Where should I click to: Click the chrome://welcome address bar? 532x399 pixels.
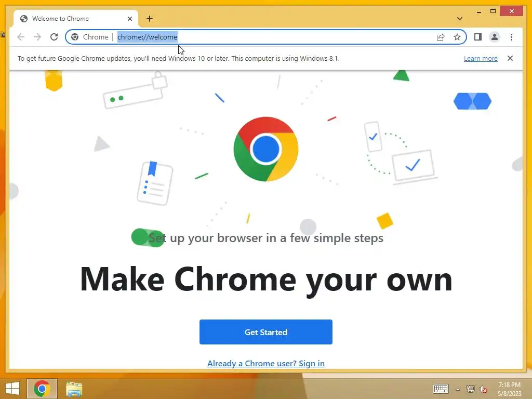(x=265, y=37)
